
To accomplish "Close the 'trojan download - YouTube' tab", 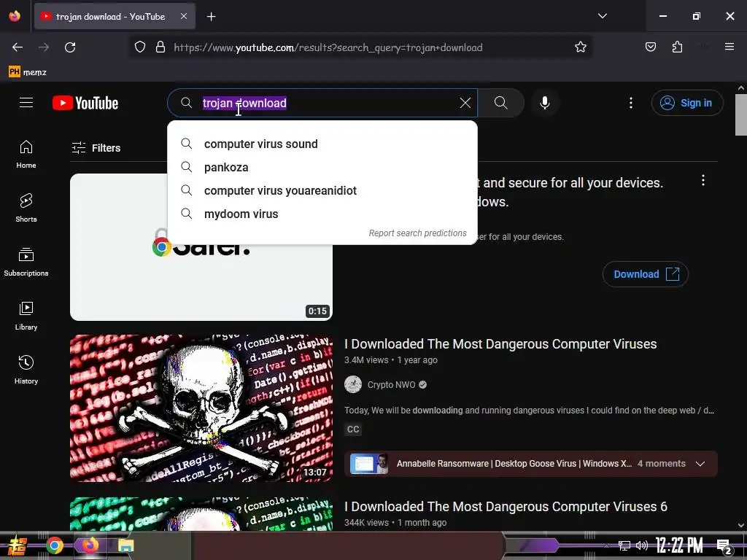I will [184, 16].
